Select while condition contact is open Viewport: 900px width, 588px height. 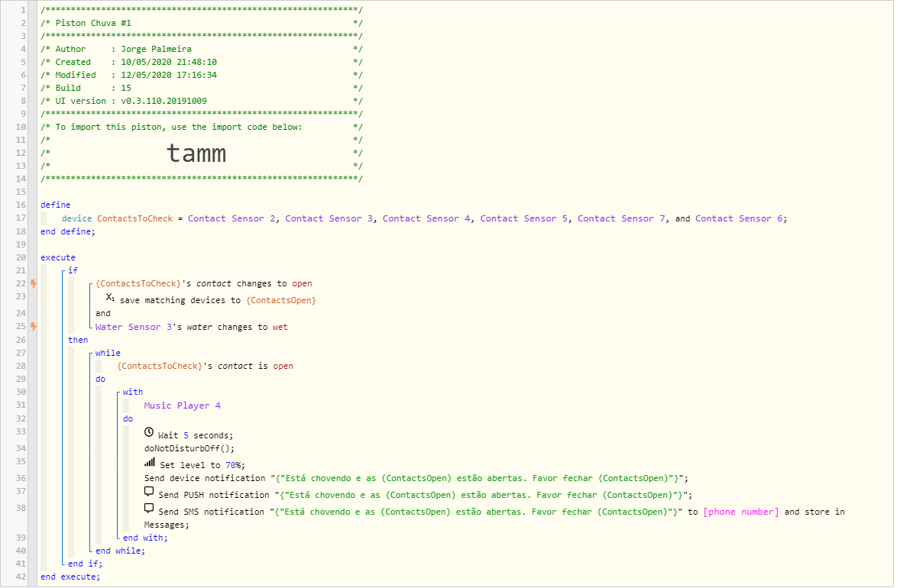pyautogui.click(x=205, y=366)
